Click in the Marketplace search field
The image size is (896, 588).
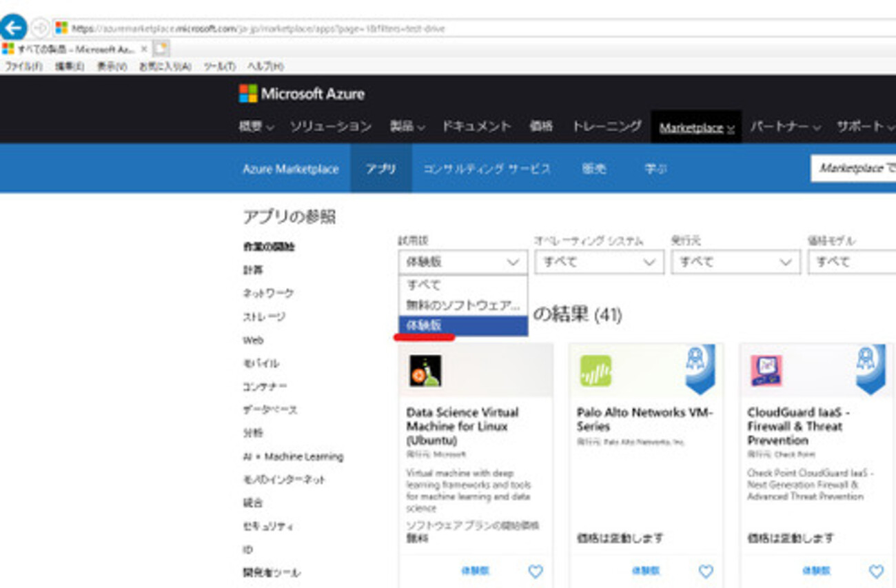coord(853,168)
